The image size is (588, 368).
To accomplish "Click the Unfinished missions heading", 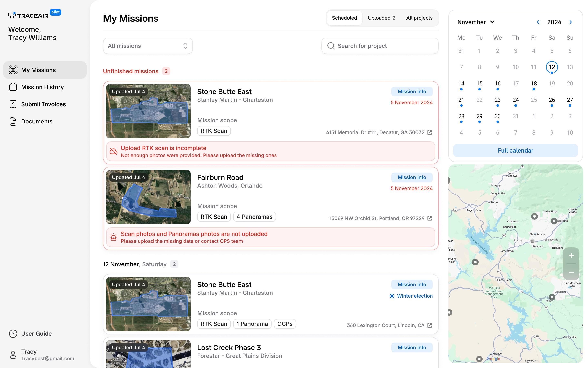I will click(x=130, y=71).
